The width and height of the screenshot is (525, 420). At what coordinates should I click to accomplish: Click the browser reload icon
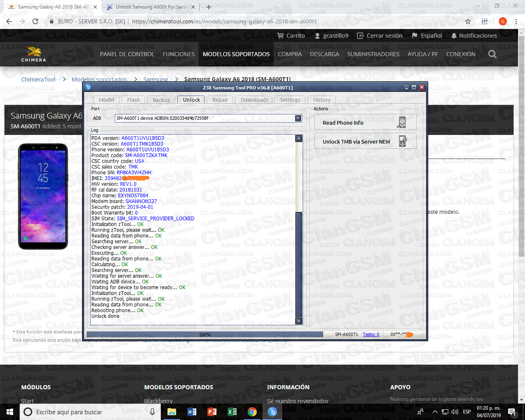pos(35,21)
